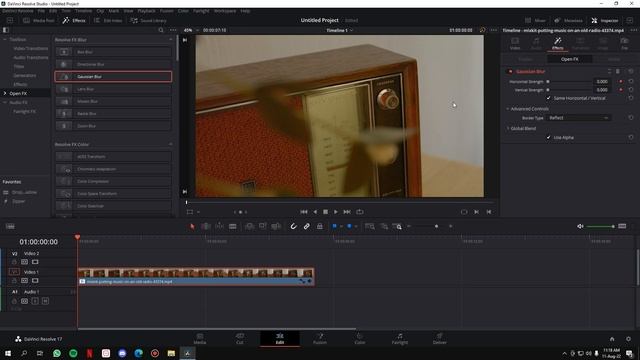Open the Media Pool panel
This screenshot has width=640, height=360.
pyautogui.click(x=38, y=20)
